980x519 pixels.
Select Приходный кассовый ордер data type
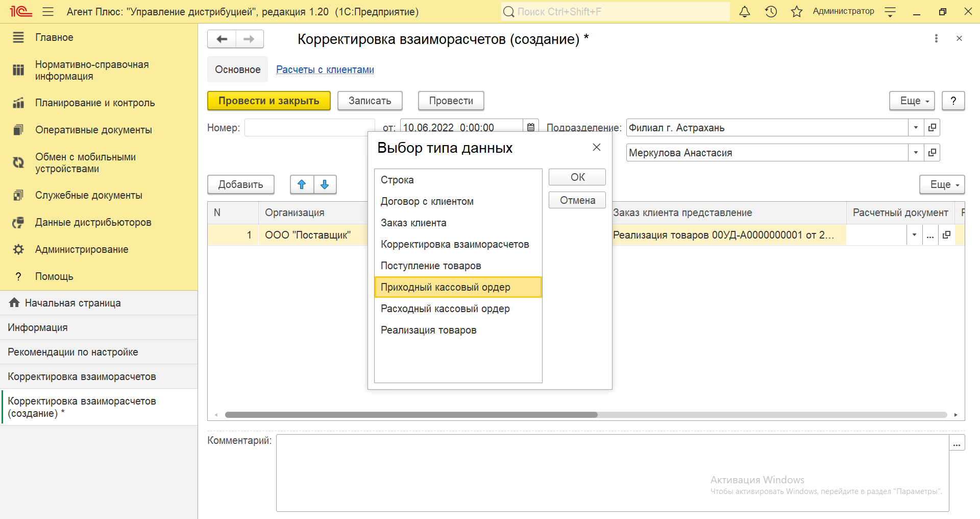458,287
